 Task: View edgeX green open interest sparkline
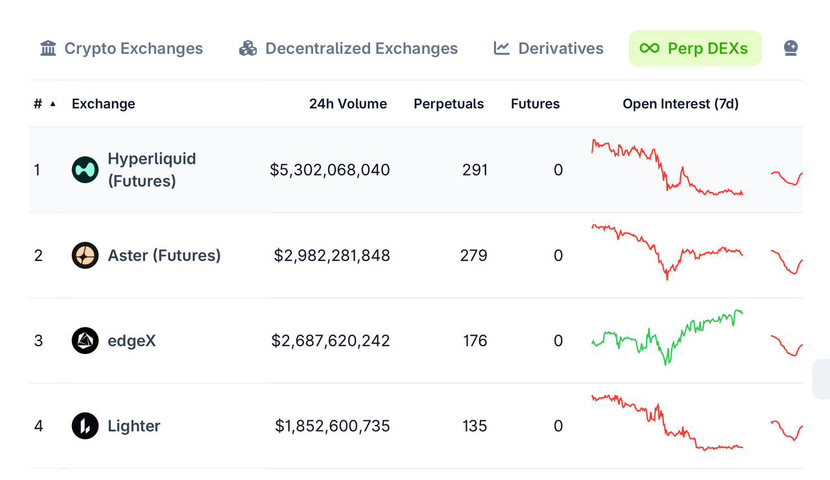[667, 337]
